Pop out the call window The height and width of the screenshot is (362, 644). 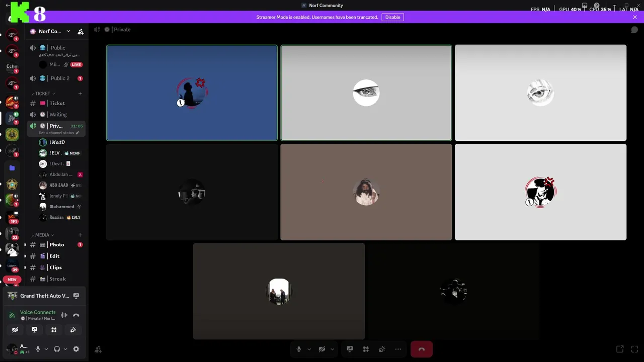pos(620,349)
